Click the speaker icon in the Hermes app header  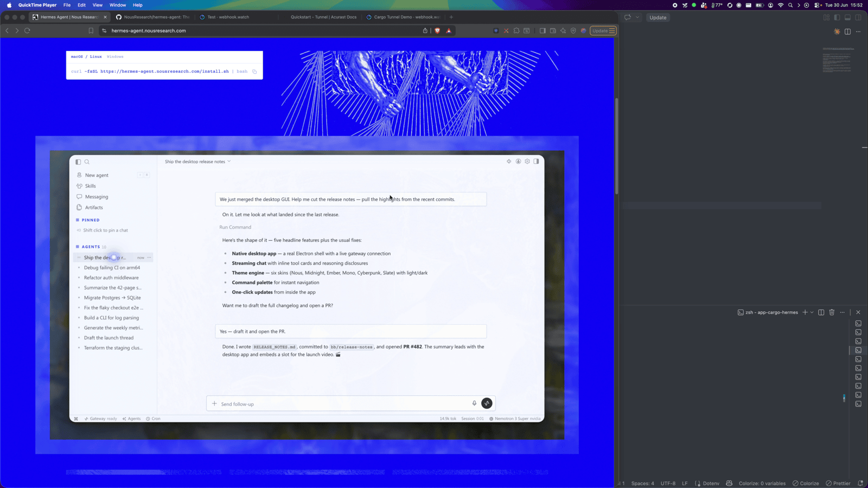[x=509, y=162]
